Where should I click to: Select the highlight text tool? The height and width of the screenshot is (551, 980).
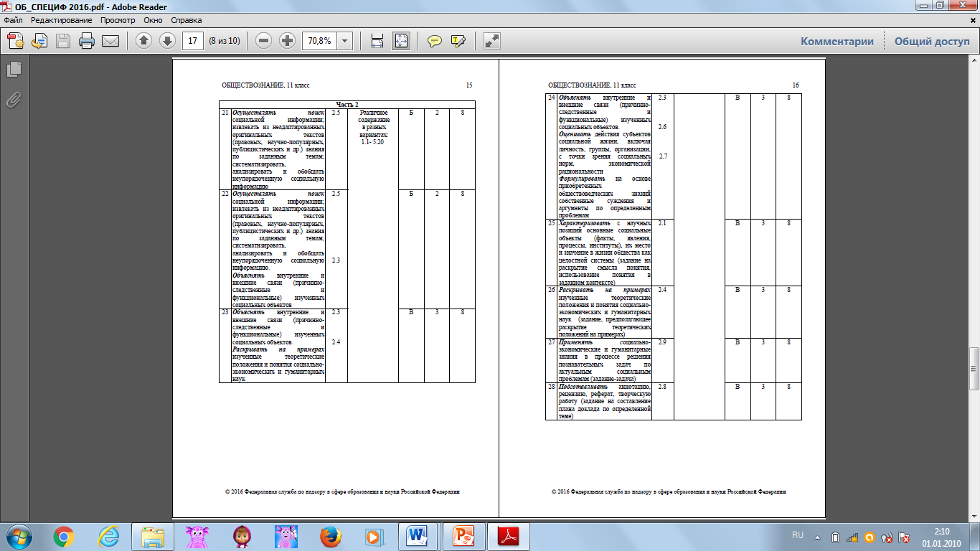click(458, 41)
